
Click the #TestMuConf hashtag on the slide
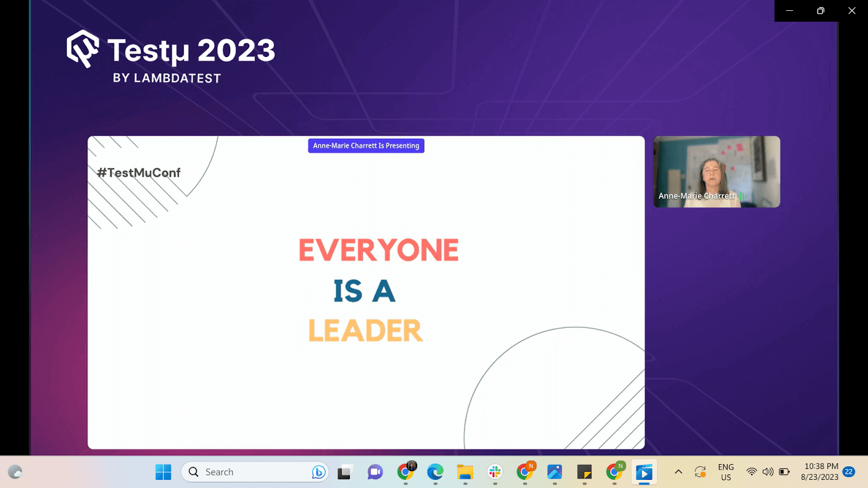coord(138,173)
